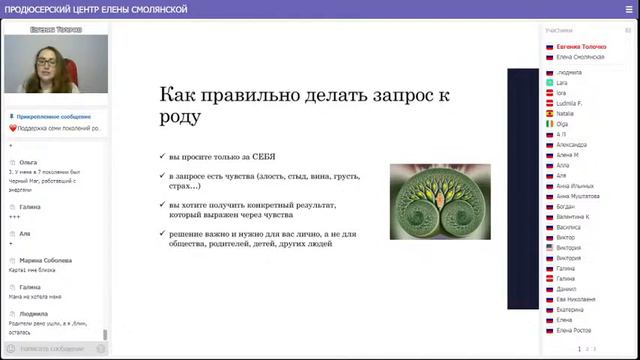Select participant Алена М
Viewport: 640px width, 360px height.
pyautogui.click(x=567, y=155)
